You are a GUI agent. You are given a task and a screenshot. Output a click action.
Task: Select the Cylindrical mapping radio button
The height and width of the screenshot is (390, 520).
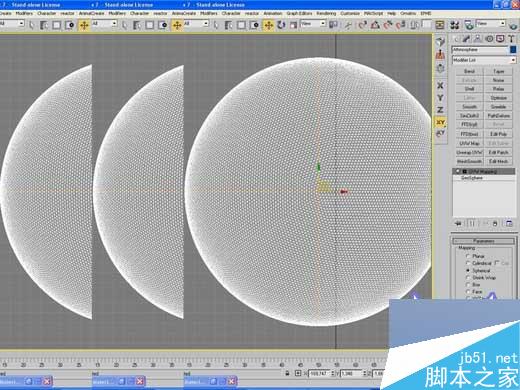(x=468, y=263)
